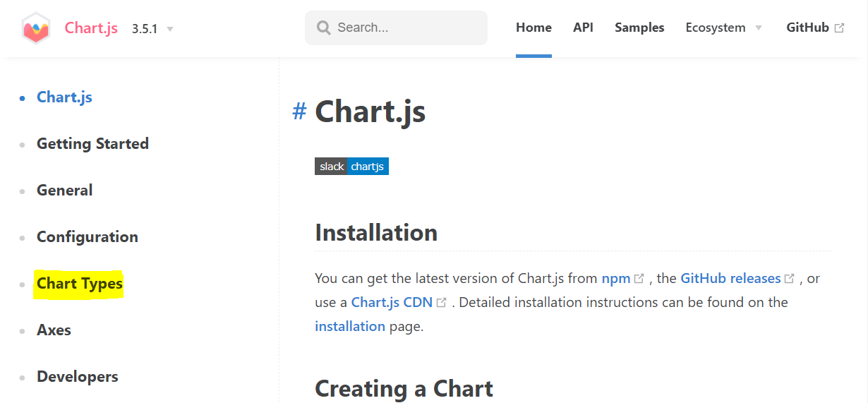Click the external link icon beside GitHub
Viewport: 868px width, 403px height.
click(839, 28)
